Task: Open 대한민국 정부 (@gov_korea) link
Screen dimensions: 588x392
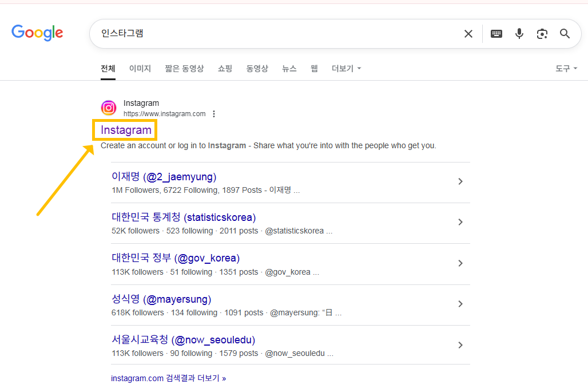Action: pyautogui.click(x=176, y=258)
